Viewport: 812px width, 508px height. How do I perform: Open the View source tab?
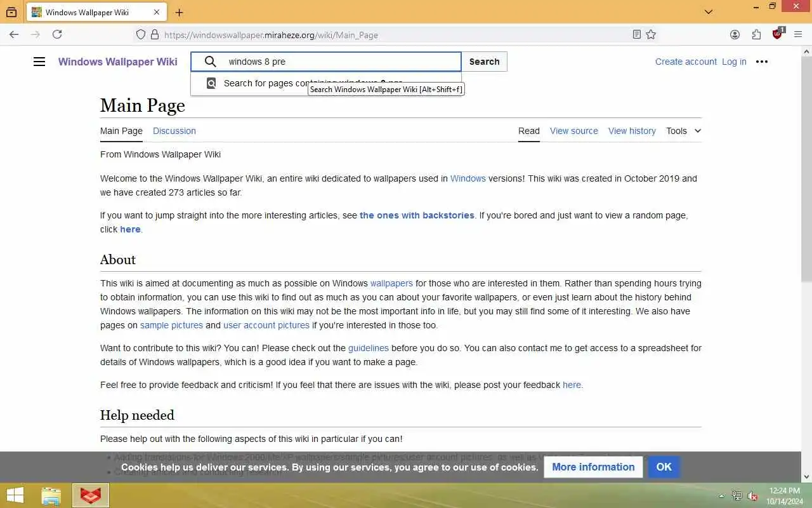coord(574,131)
